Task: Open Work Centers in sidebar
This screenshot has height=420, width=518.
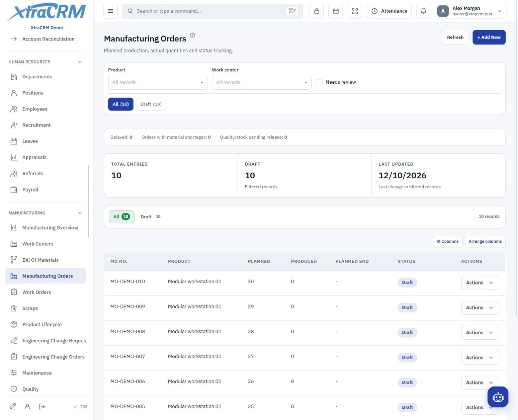Action: pos(46,244)
